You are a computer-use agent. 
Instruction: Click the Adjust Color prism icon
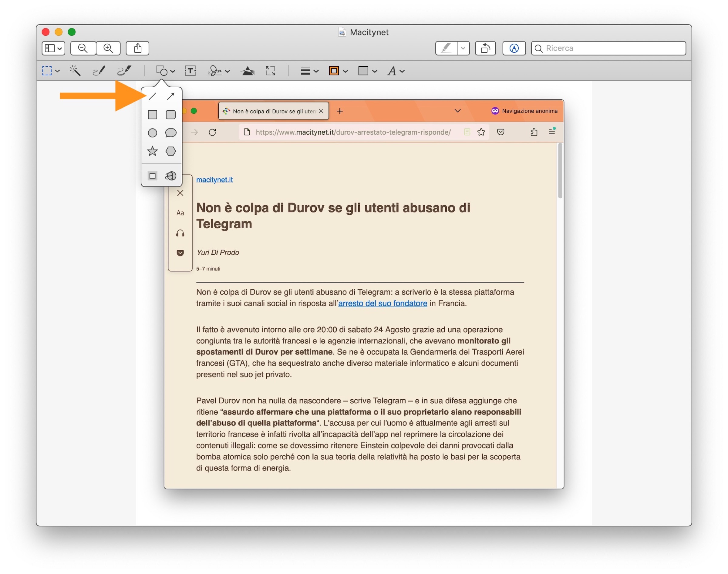pos(248,71)
